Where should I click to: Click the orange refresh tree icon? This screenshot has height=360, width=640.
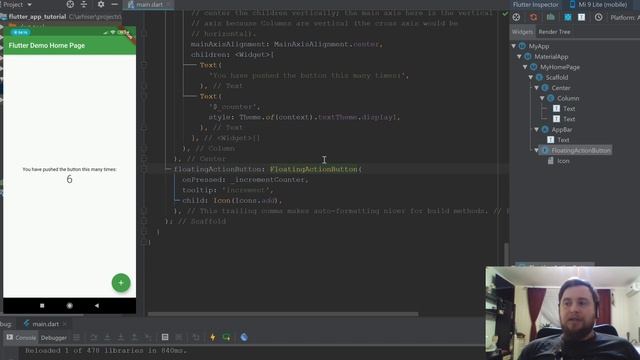(533, 17)
